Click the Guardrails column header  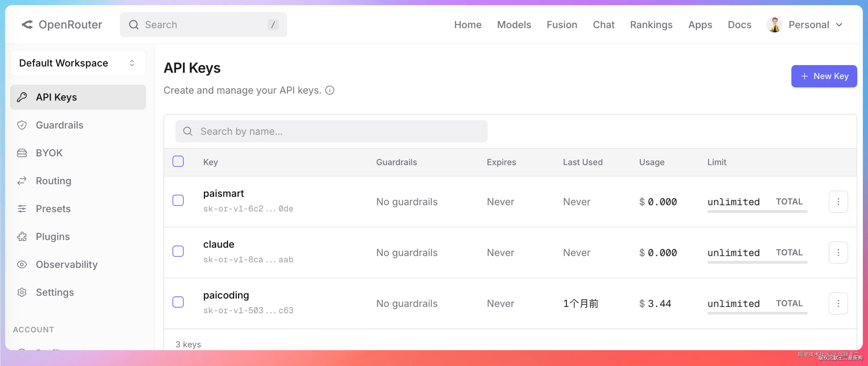coord(397,162)
